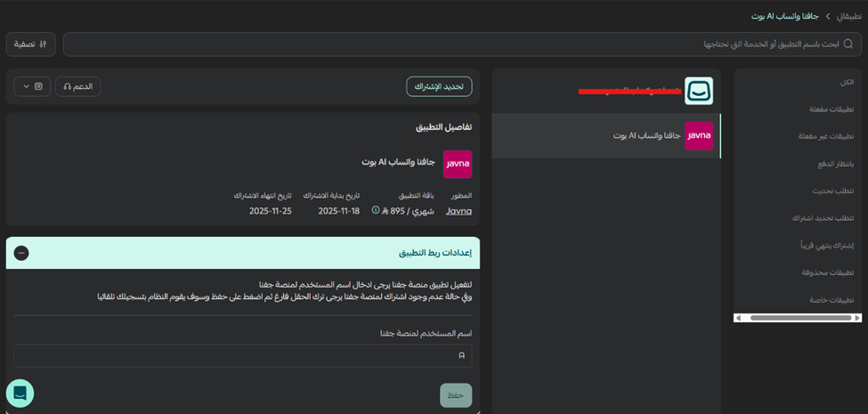This screenshot has width=868, height=414.
Task: Click the redacted app's smiling bag logo
Action: (x=699, y=91)
